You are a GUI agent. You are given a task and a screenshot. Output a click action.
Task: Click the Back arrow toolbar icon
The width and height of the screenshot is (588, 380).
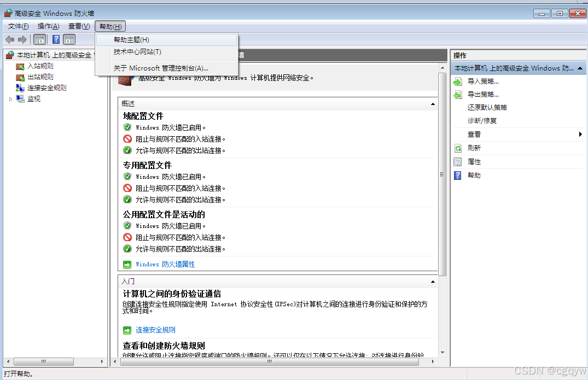coord(10,39)
